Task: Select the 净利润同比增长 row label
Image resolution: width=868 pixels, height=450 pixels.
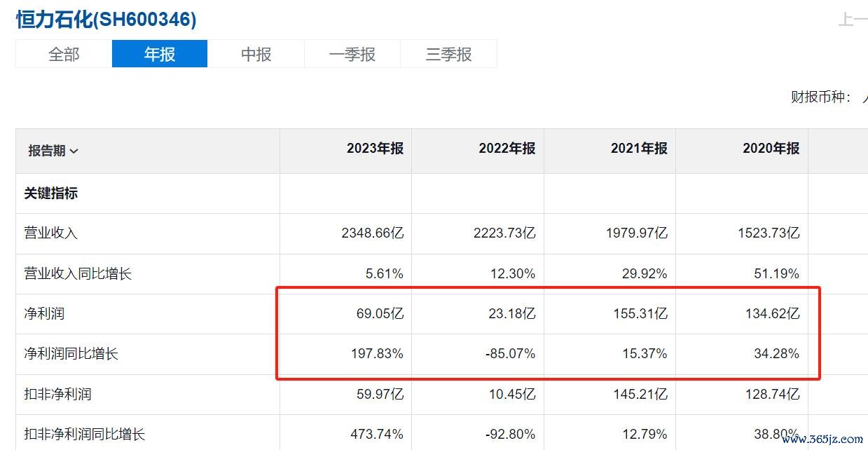Action: (x=71, y=354)
